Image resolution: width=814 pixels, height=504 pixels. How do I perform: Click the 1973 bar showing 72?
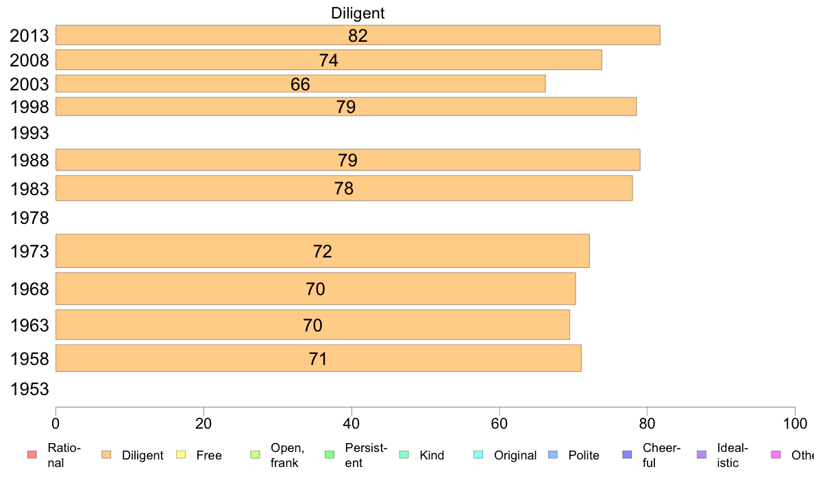tap(323, 251)
